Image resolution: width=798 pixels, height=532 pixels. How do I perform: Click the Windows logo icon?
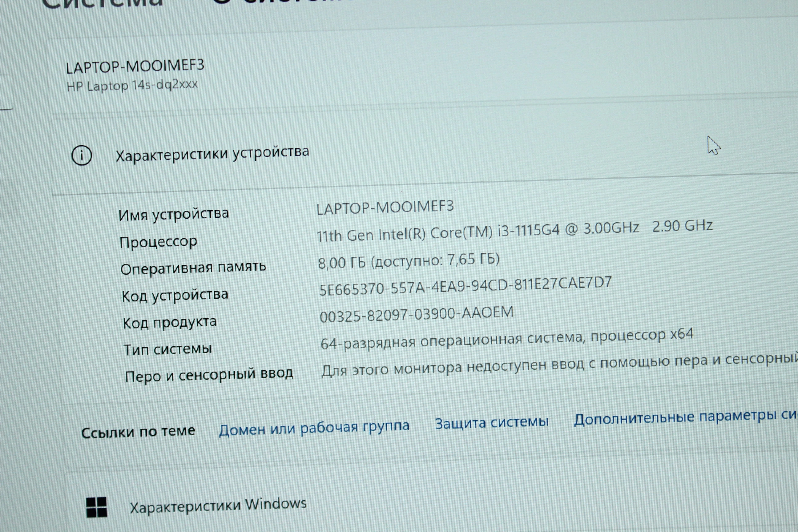click(x=97, y=507)
